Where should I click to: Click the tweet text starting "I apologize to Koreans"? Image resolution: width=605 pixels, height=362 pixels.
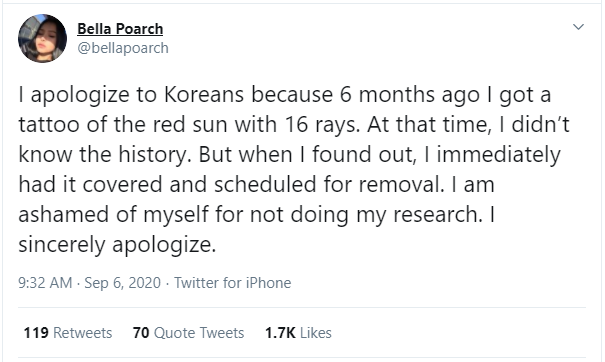294,169
